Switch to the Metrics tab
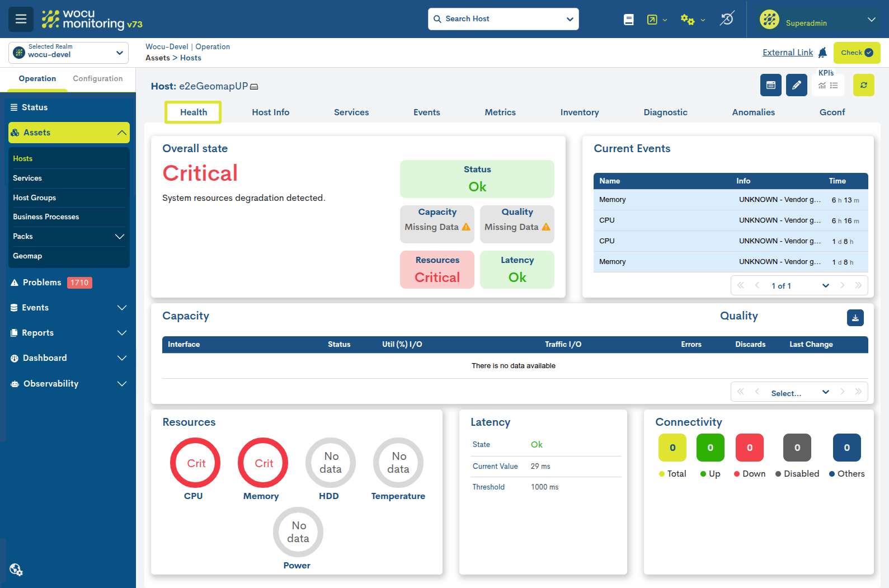The image size is (889, 588). pos(500,112)
